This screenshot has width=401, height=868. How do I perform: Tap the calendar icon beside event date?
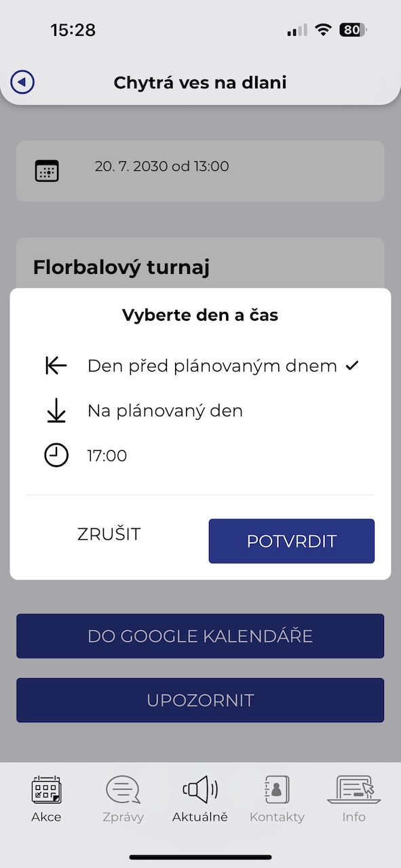tap(47, 171)
